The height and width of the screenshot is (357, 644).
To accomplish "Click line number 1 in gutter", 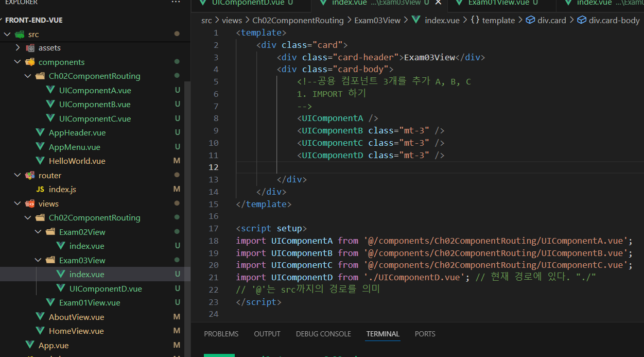I will pyautogui.click(x=216, y=32).
